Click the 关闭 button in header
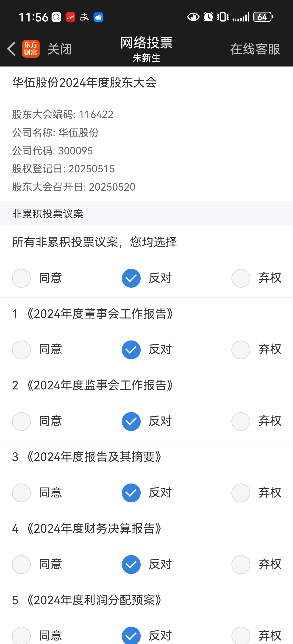Viewport: 293px width, 644px height. (x=60, y=49)
